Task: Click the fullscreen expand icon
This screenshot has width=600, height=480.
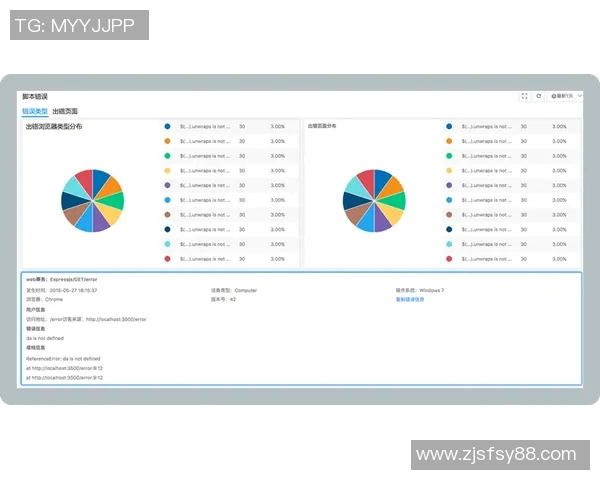Action: [x=525, y=96]
